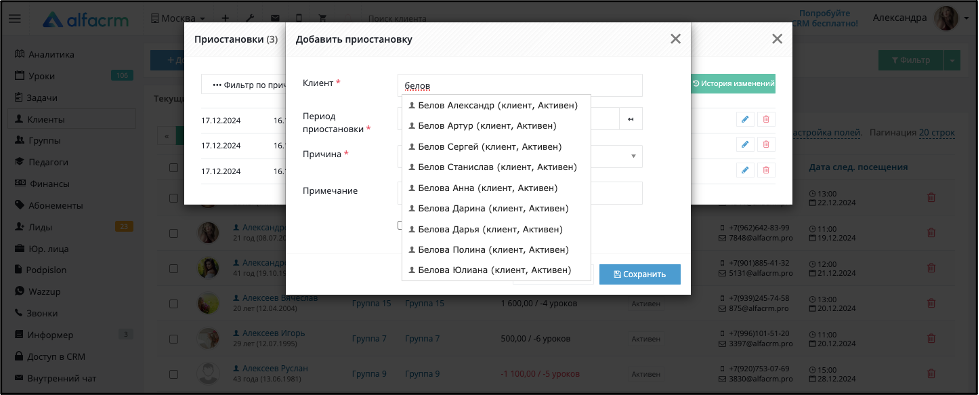Screen dimensions: 979x395
Task: Open the envelope mail icon
Action: click(x=275, y=19)
